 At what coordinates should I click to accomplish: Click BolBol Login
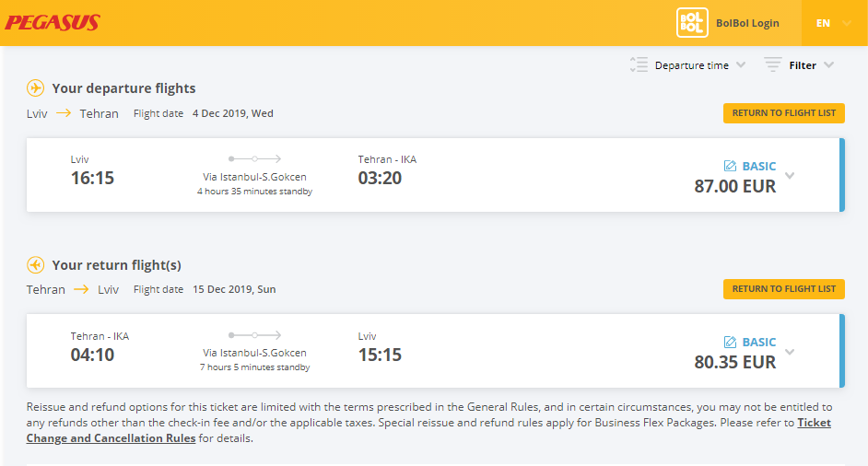(747, 23)
